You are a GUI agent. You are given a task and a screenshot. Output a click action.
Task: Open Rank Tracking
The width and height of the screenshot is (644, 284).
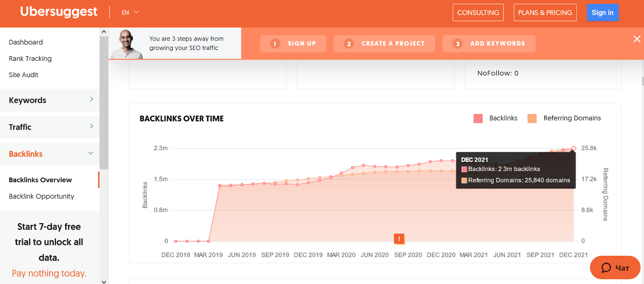coord(30,58)
